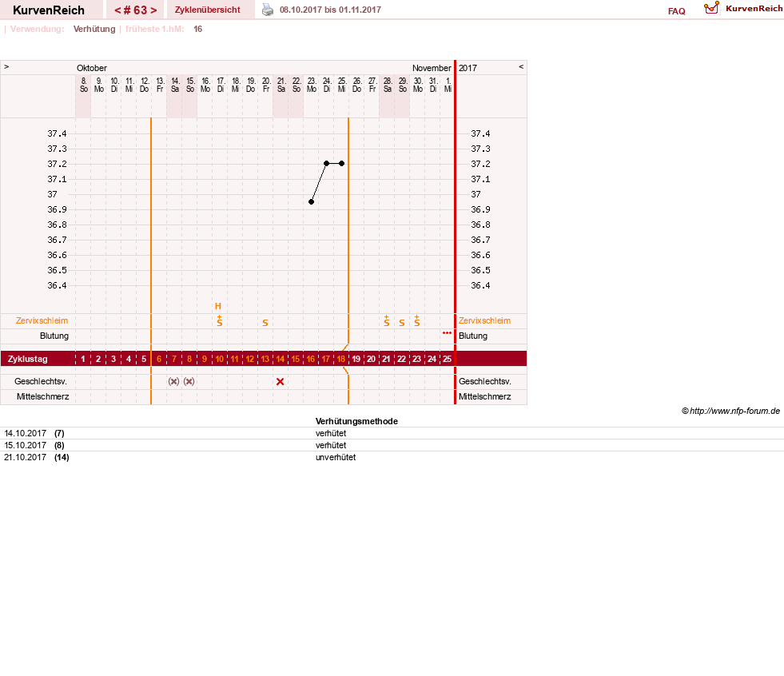784x676 pixels.
Task: Click the bracketed x intercourse mark on day 7
Action: tap(173, 381)
